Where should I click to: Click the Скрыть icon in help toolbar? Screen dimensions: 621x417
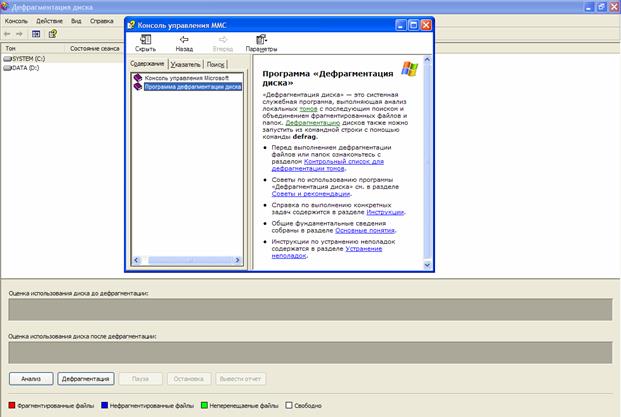[x=145, y=41]
